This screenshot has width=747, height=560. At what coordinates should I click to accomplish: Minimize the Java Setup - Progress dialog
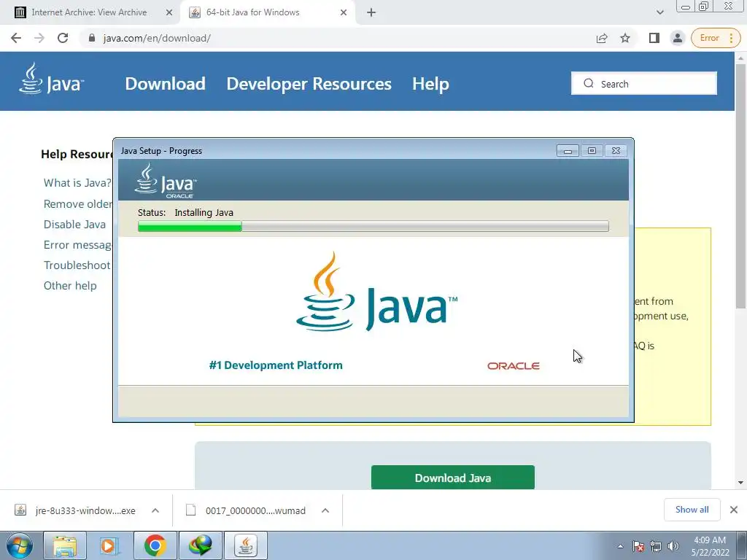pos(568,151)
